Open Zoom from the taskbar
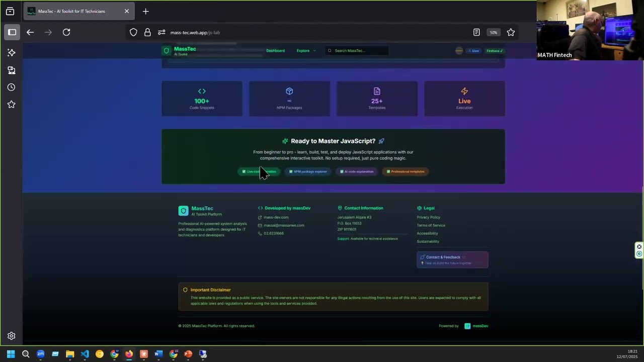The height and width of the screenshot is (362, 644). (x=41, y=354)
